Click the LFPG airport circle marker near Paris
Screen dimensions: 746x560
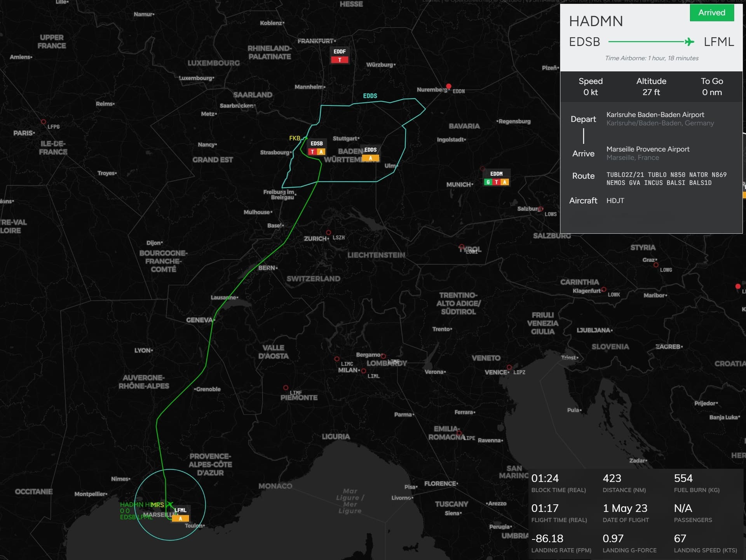coord(44,122)
